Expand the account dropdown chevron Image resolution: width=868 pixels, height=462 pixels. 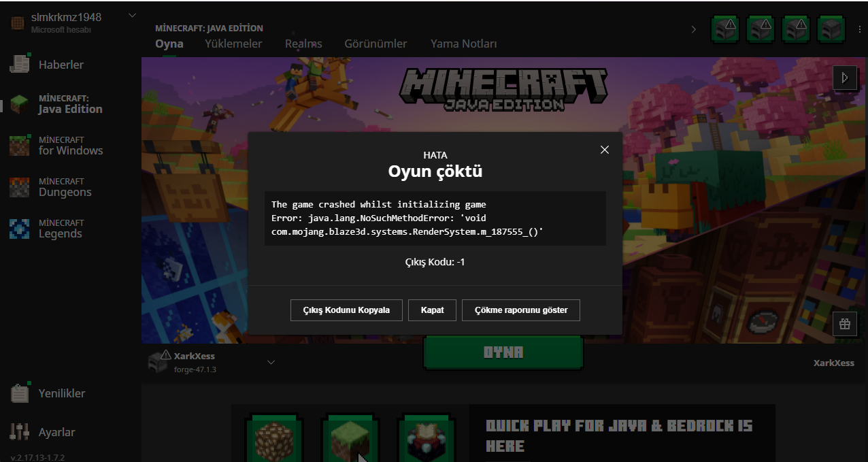tap(132, 16)
